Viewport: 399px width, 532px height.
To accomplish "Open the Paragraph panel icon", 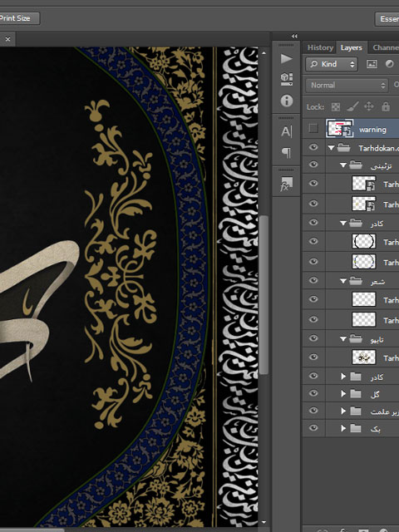I will 286,153.
